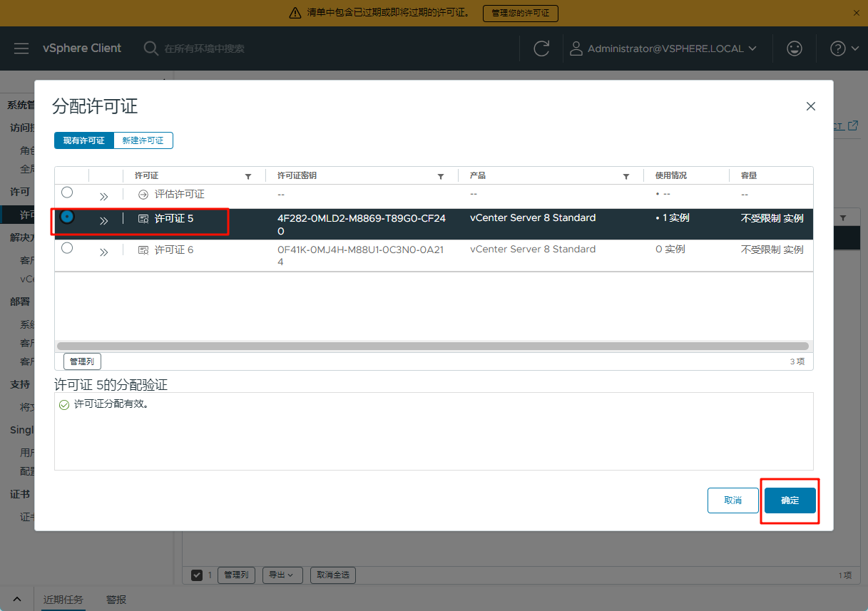Image resolution: width=868 pixels, height=611 pixels.
Task: Expand the bottom recent tasks panel chevron
Action: coord(17,599)
